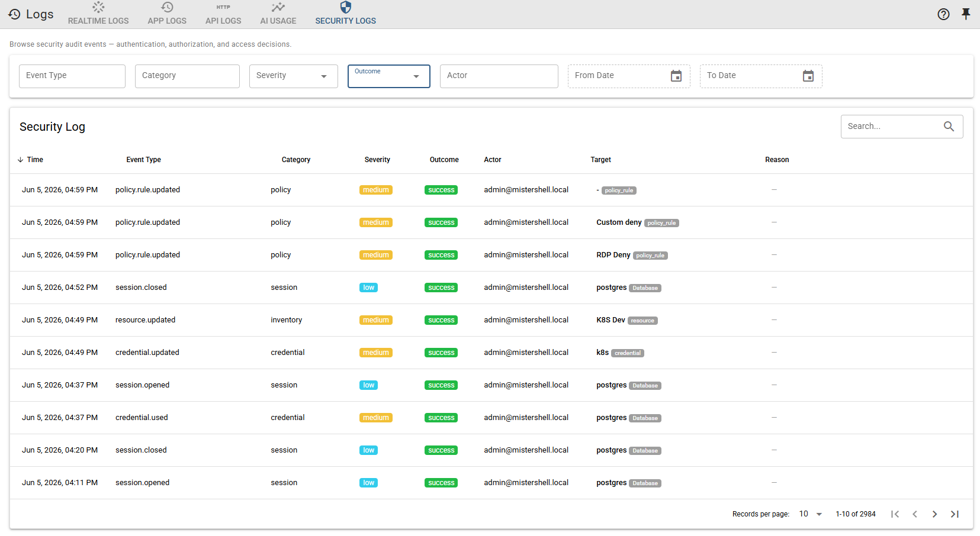
Task: Select the 'resource.updated' event type cell
Action: [x=145, y=320]
